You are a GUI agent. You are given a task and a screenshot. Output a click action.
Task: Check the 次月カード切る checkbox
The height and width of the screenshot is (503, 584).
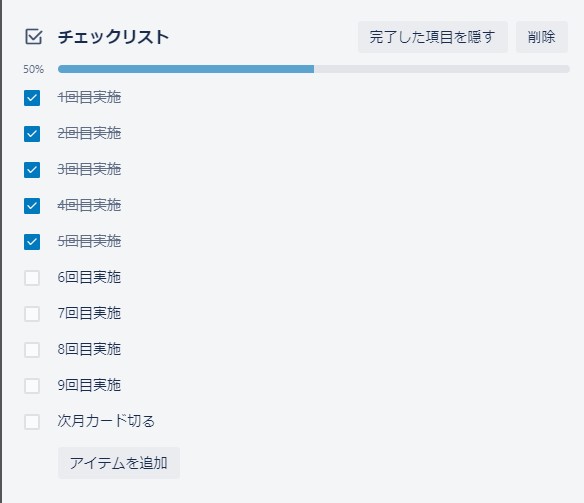click(32, 422)
